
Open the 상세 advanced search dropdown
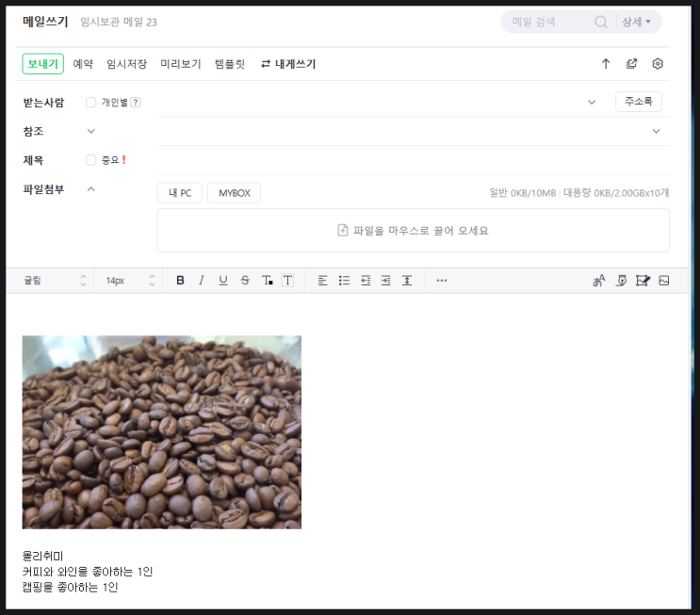pos(637,22)
